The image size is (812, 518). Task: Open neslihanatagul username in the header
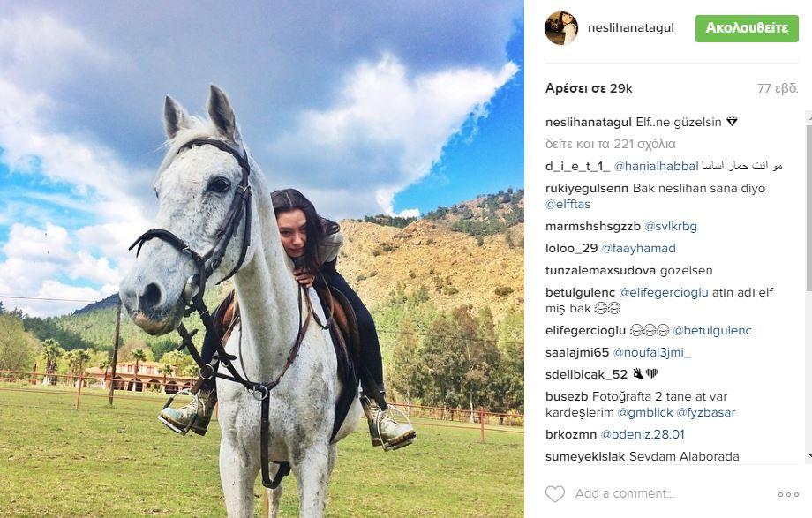click(631, 28)
